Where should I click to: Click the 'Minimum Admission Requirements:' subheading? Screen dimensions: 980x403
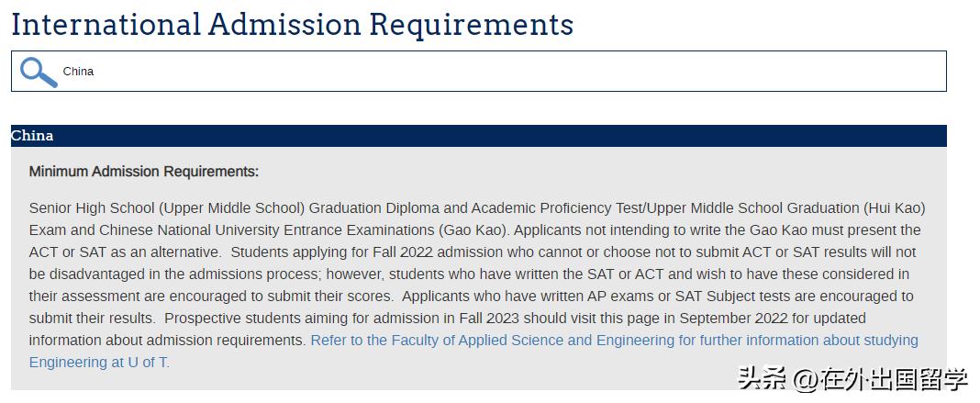[x=144, y=172]
